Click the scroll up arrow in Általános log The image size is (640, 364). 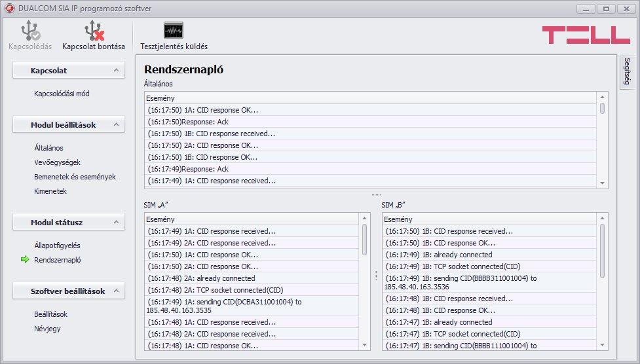click(602, 97)
